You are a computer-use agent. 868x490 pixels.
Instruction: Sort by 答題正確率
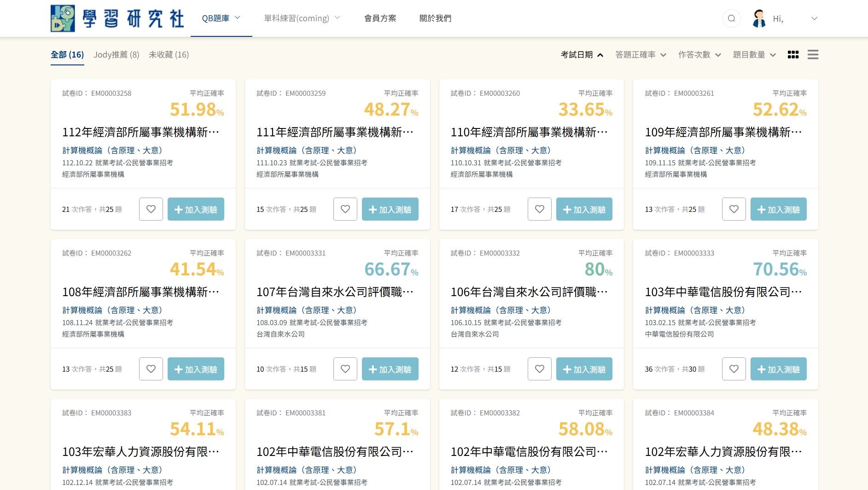641,55
